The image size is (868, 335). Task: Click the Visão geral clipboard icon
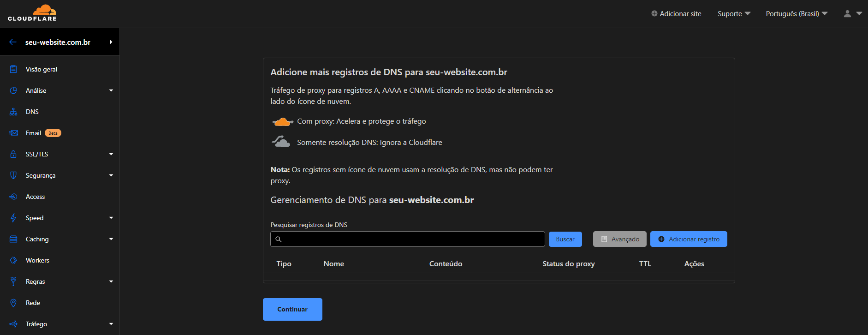[13, 69]
